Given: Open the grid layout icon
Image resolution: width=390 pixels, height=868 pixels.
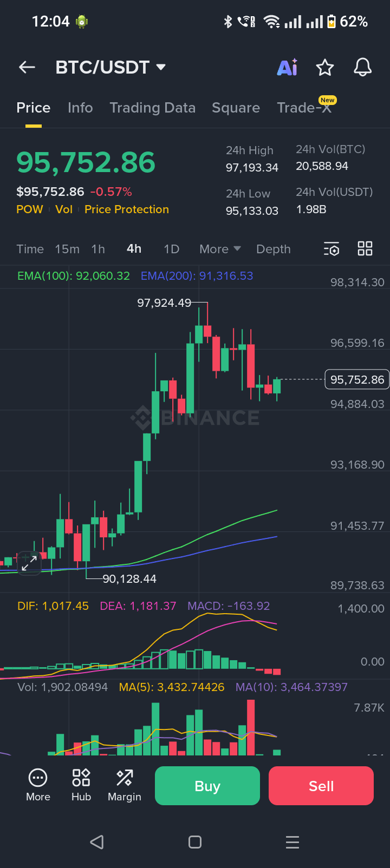Looking at the screenshot, I should coord(365,248).
